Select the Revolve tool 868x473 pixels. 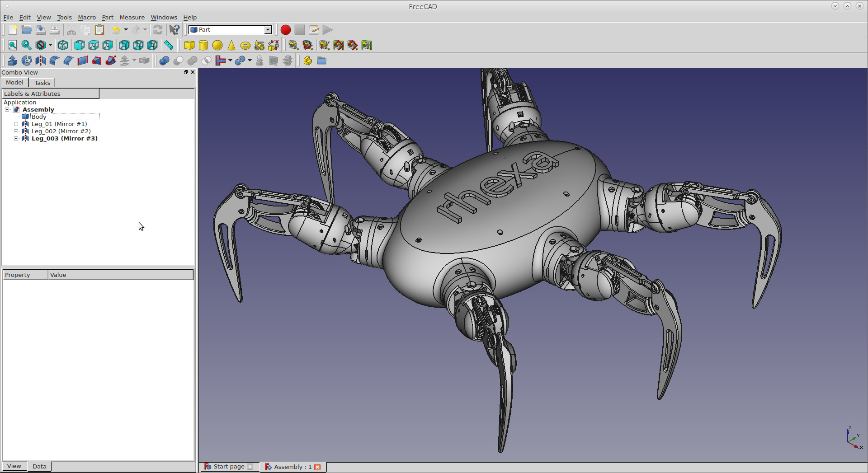27,61
